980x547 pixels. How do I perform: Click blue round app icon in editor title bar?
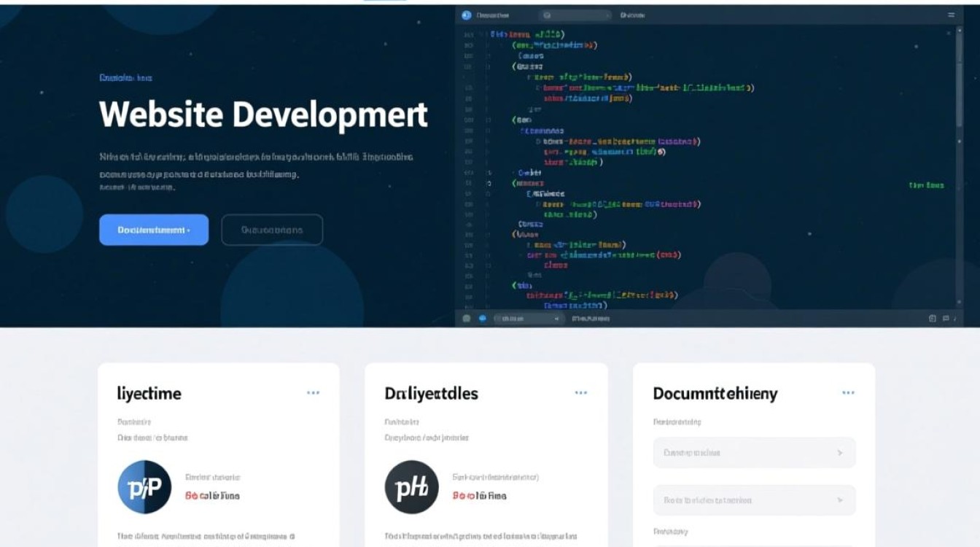(x=466, y=15)
